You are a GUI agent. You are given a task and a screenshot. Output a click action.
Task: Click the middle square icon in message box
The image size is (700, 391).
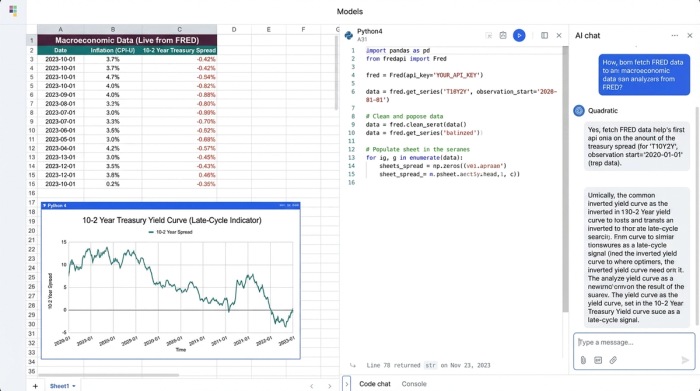[598, 360]
